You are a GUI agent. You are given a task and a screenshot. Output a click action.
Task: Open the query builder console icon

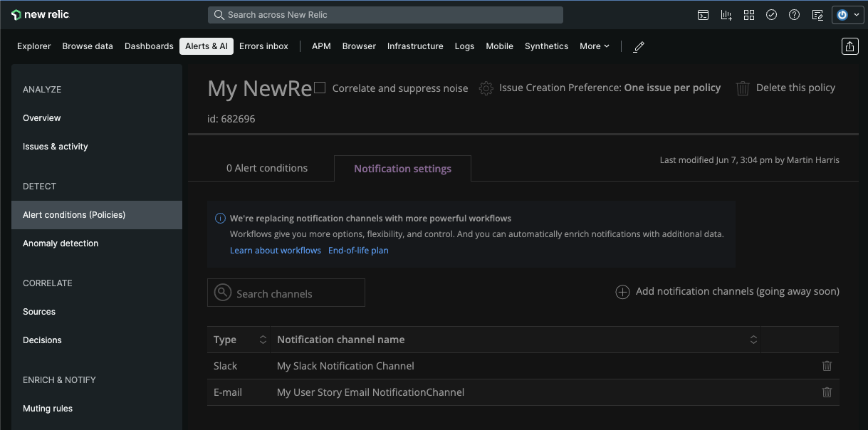[703, 15]
